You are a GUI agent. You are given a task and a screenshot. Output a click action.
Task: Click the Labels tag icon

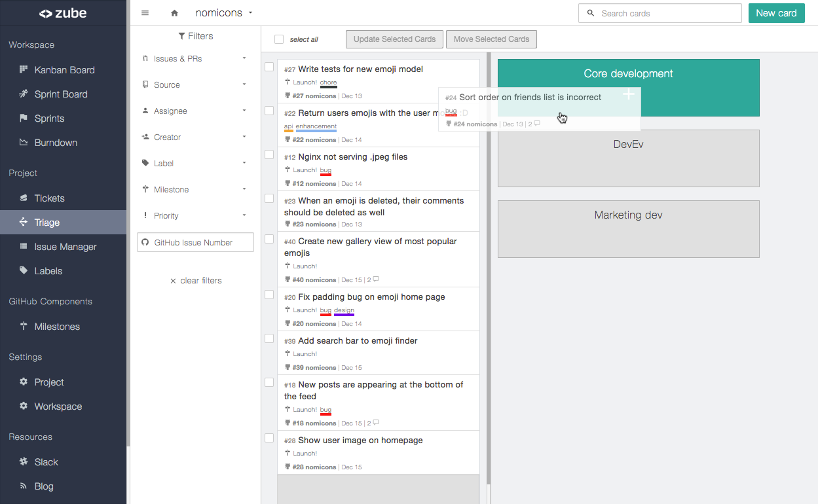tap(24, 270)
